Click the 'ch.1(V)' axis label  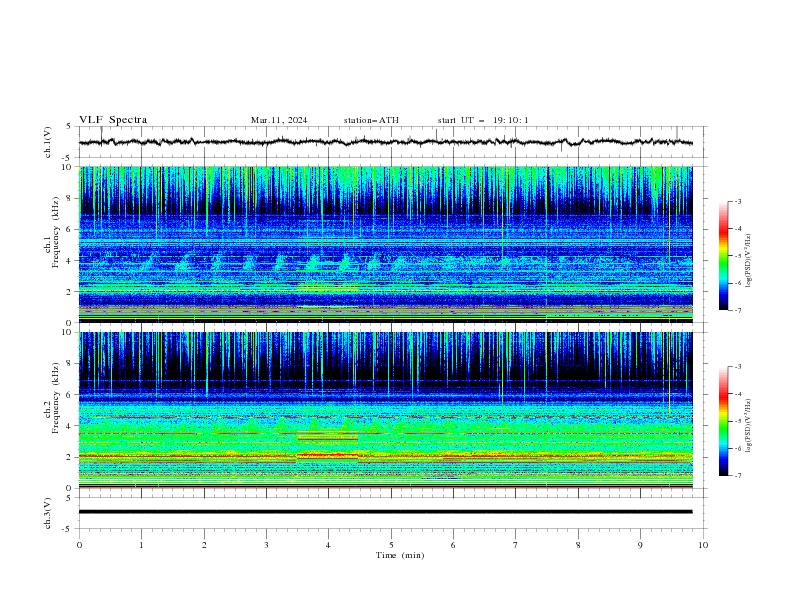coord(48,142)
